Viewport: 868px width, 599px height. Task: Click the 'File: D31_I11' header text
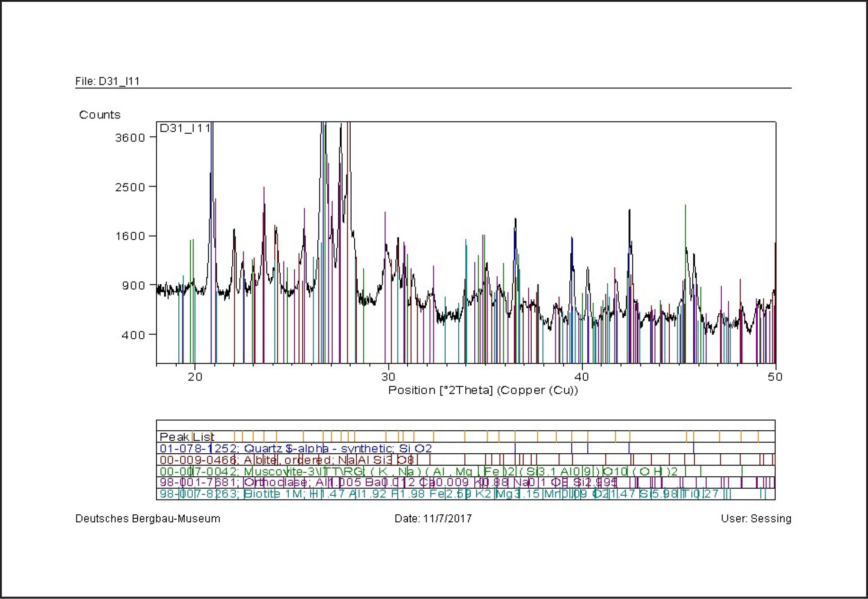point(107,81)
